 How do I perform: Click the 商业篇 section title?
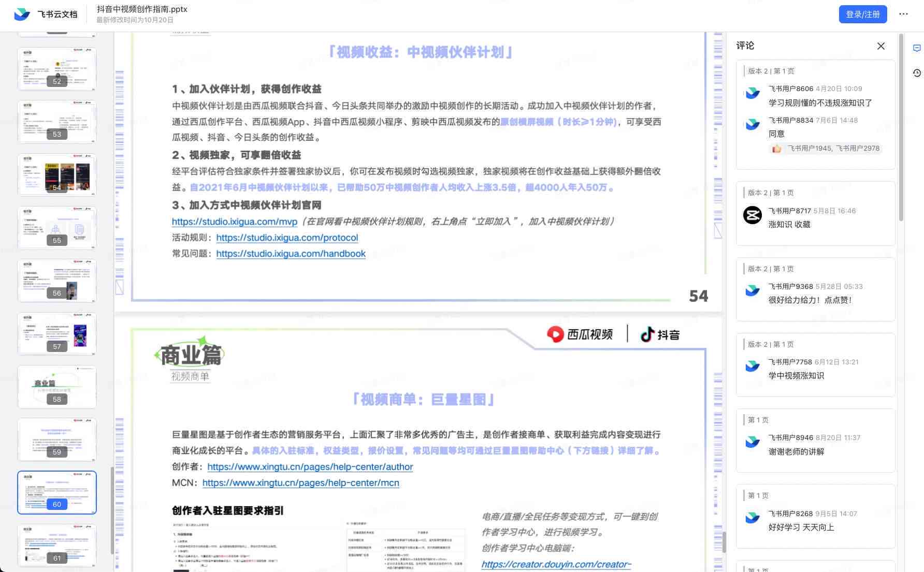pyautogui.click(x=191, y=356)
